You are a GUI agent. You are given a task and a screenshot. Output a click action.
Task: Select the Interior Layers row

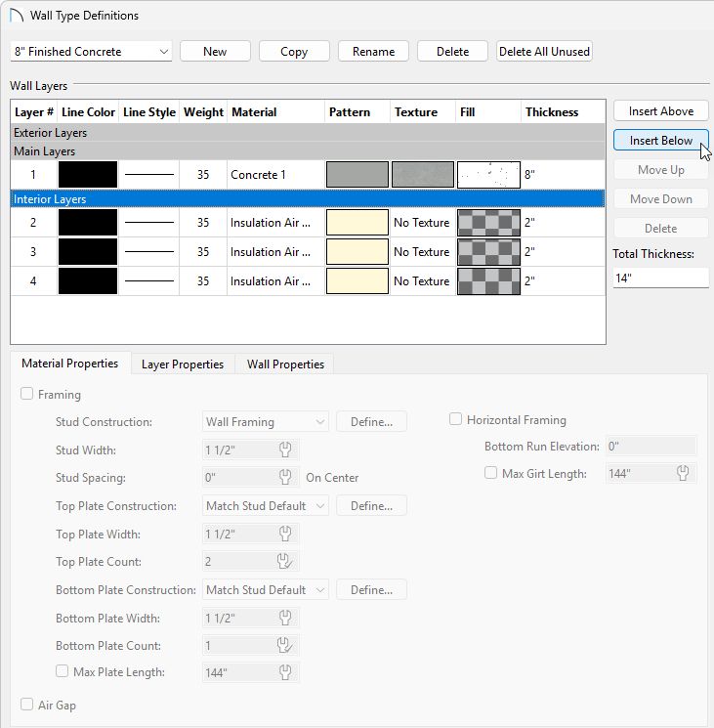point(308,198)
